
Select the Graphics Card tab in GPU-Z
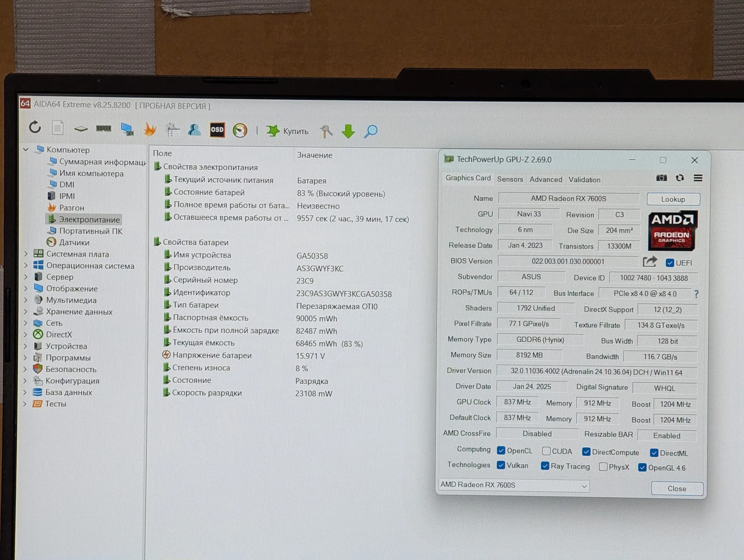tap(468, 178)
